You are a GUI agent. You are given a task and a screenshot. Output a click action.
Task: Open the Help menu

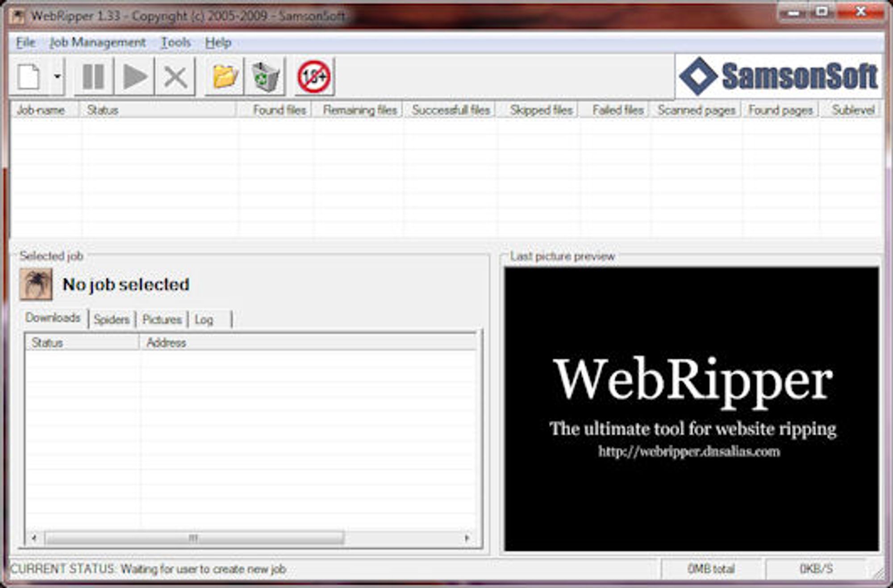218,42
